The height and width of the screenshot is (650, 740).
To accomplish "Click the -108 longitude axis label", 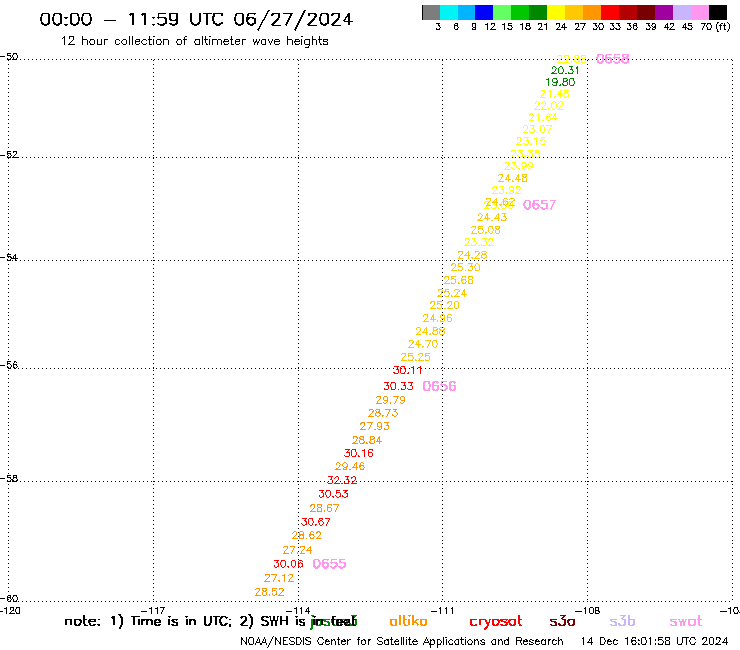I will [x=588, y=610].
